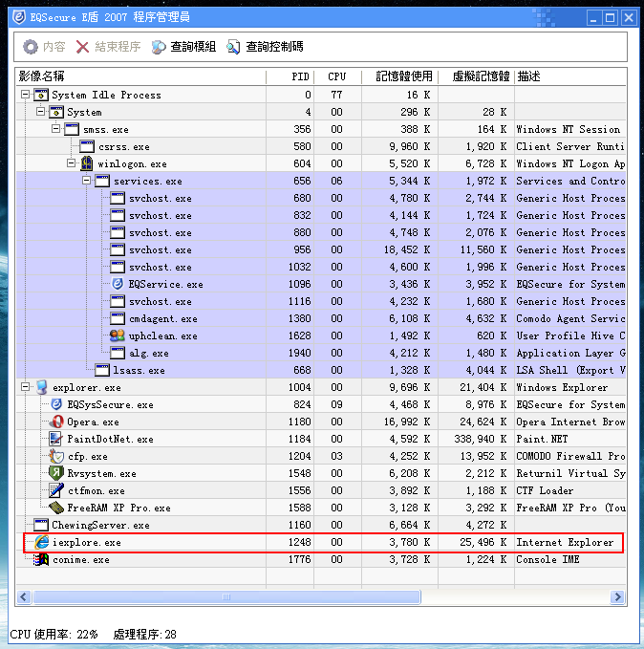Screen dimensions: 644x649
Task: Select the svchost.exe row with PID 956
Action: point(321,249)
